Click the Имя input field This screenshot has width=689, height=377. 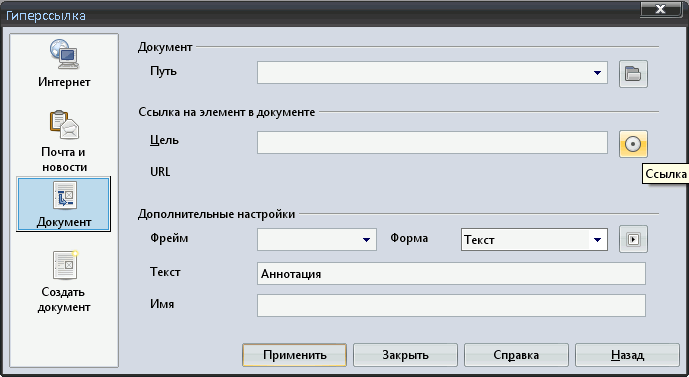(451, 305)
